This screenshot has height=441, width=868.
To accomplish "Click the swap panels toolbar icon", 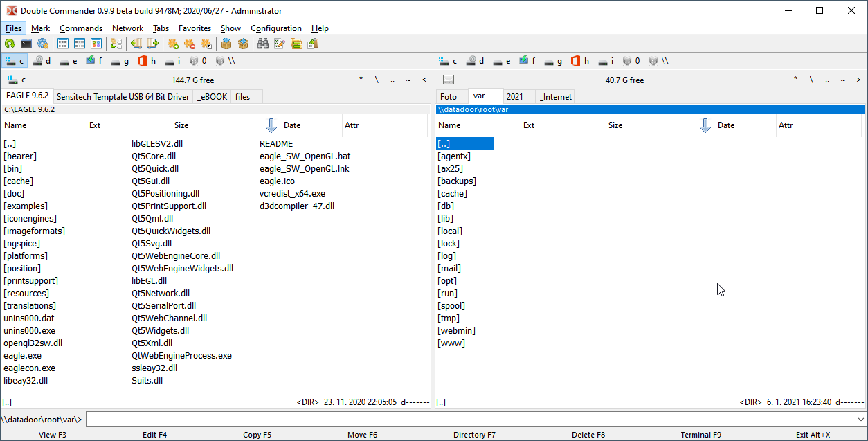I will pyautogui.click(x=116, y=44).
